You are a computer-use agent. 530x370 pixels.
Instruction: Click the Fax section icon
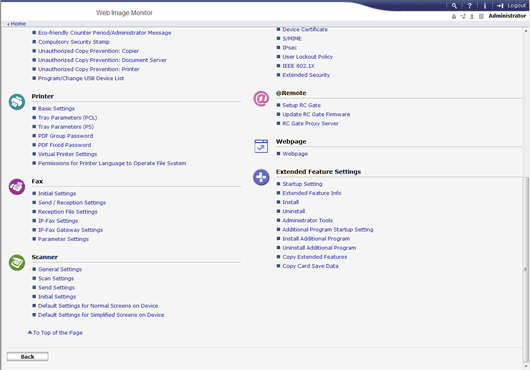tap(17, 187)
